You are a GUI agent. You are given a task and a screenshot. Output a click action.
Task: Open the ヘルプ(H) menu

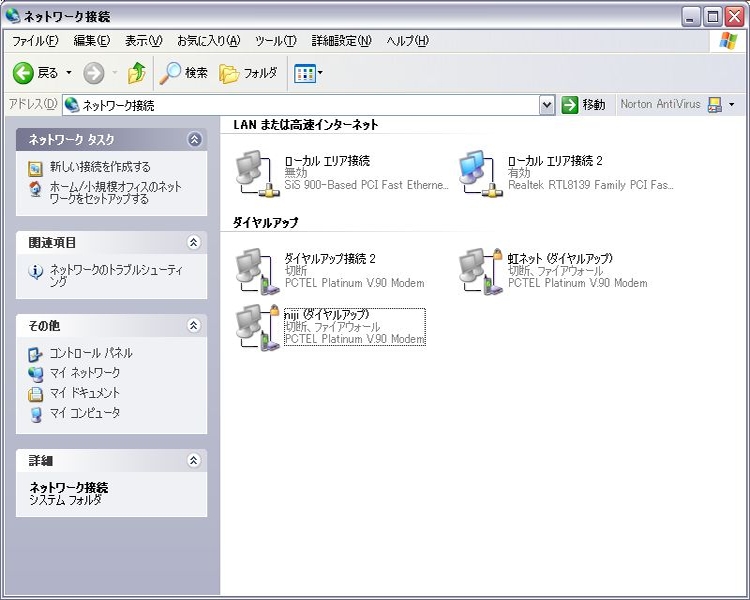coord(408,41)
